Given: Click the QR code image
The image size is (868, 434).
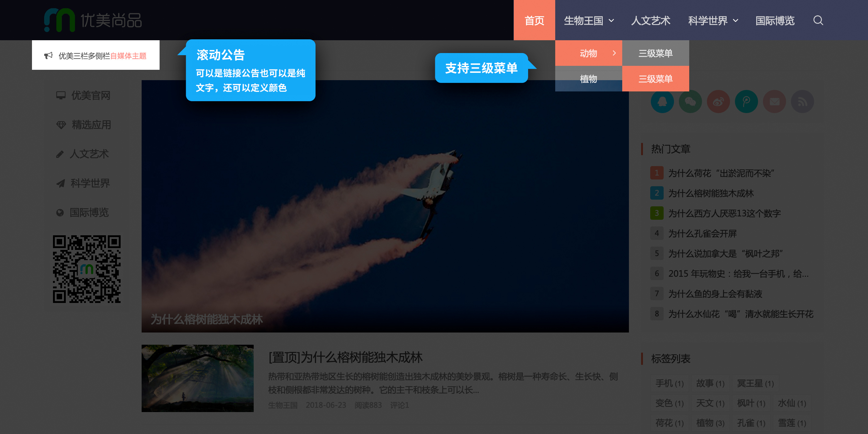Looking at the screenshot, I should coord(86,269).
